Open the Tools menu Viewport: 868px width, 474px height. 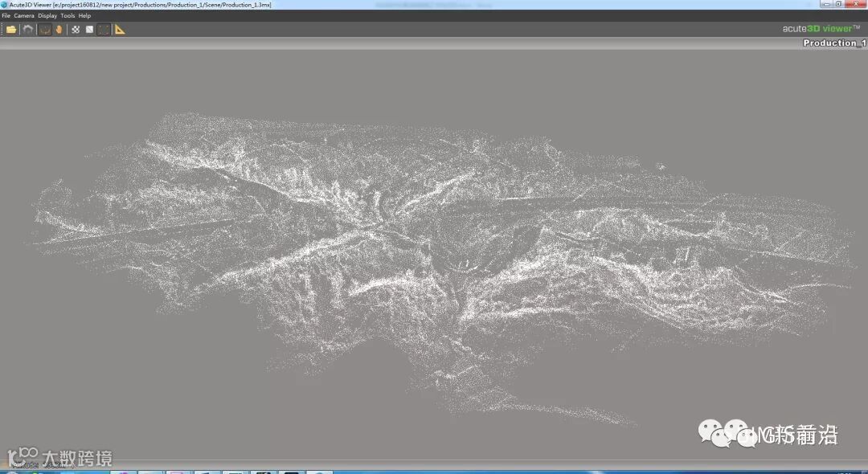(68, 15)
